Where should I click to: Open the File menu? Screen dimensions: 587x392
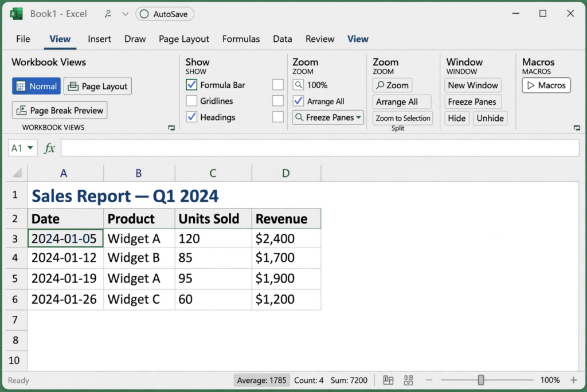pos(23,39)
